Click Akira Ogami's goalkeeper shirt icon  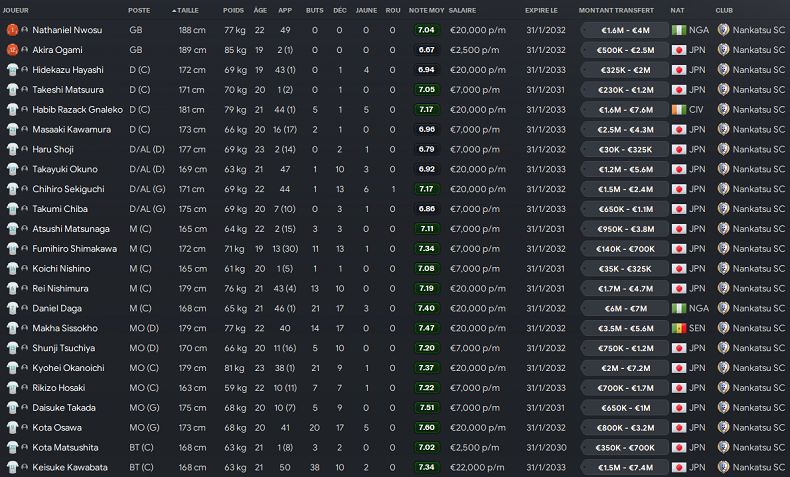point(11,50)
